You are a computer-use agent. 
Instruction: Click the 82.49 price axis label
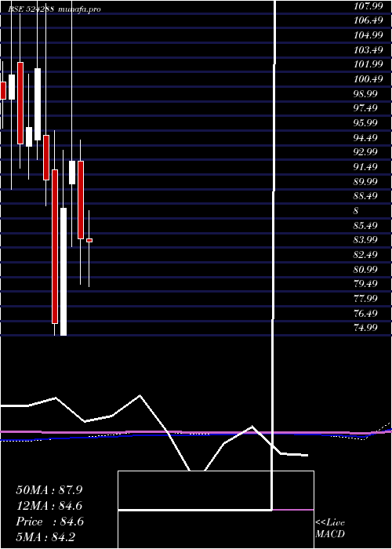(365, 254)
